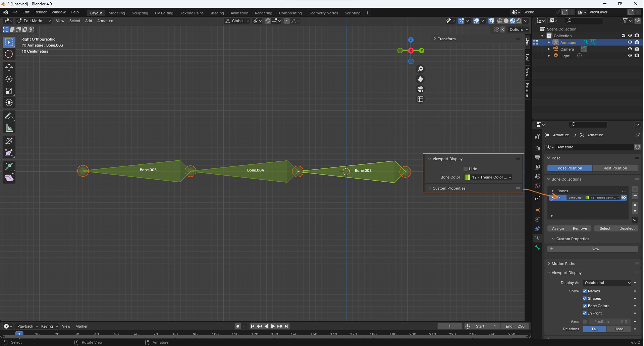The width and height of the screenshot is (644, 346).
Task: Open World properties tab icon
Action: [x=537, y=186]
